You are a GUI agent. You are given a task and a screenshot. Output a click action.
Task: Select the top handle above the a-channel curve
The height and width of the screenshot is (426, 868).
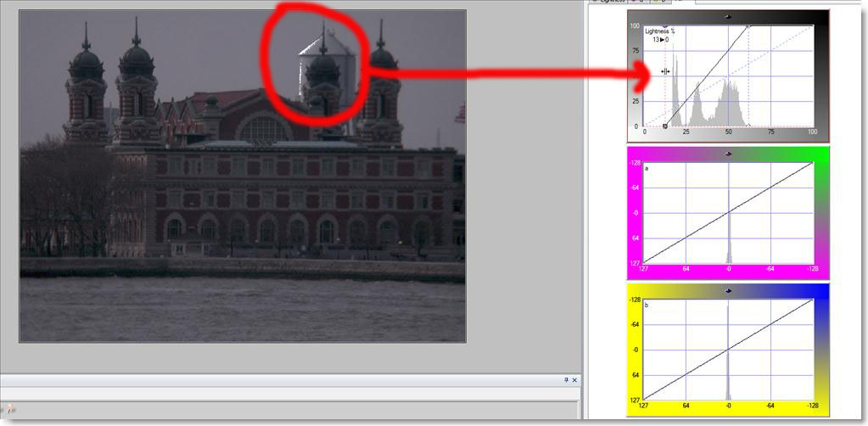(728, 154)
